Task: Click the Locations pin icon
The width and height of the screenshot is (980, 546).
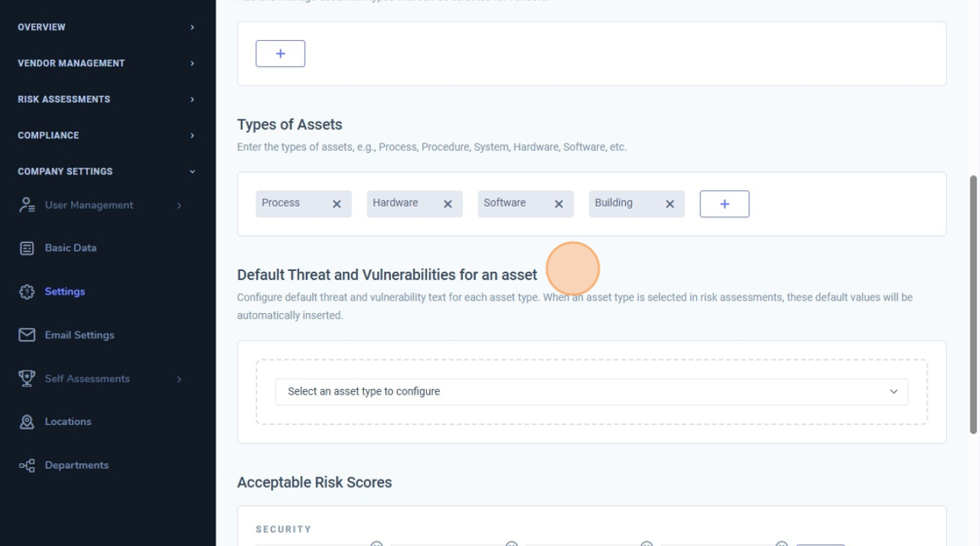Action: tap(27, 422)
